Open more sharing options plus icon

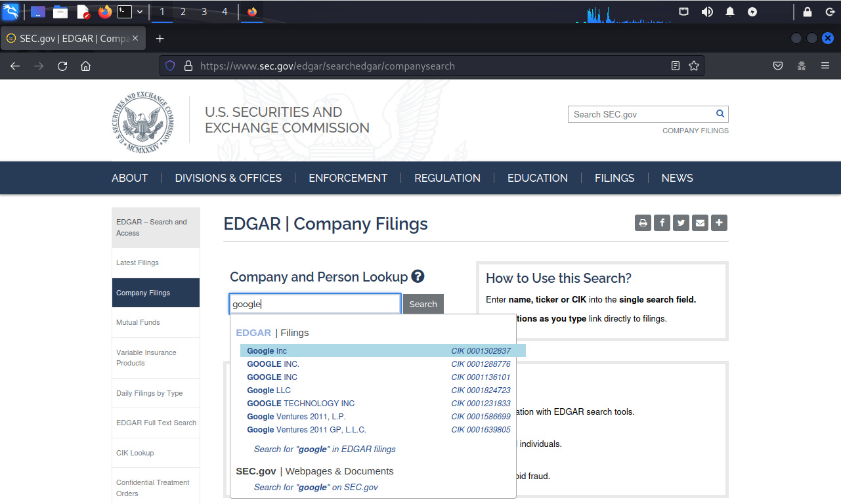[720, 223]
